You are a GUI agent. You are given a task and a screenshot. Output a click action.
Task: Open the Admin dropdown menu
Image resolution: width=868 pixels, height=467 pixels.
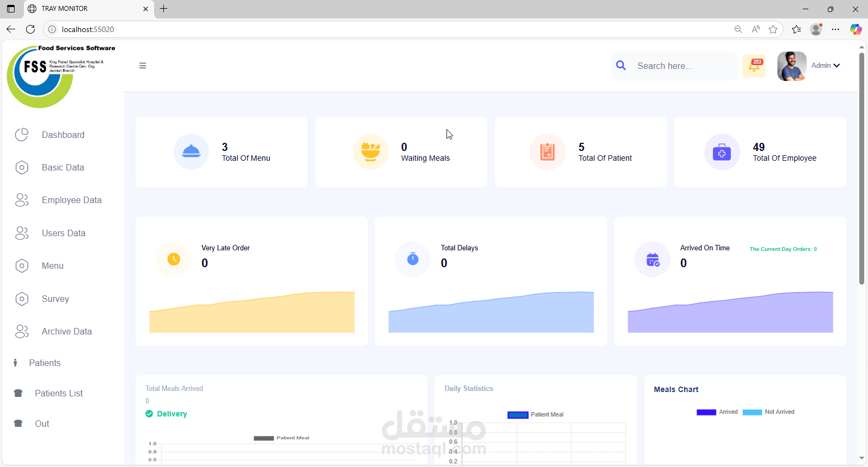tap(825, 65)
